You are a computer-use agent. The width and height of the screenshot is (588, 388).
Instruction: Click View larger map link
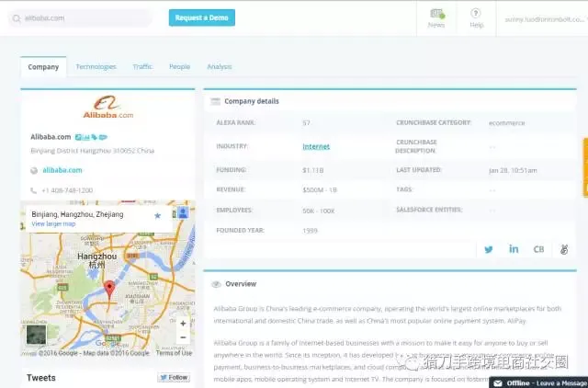53,224
